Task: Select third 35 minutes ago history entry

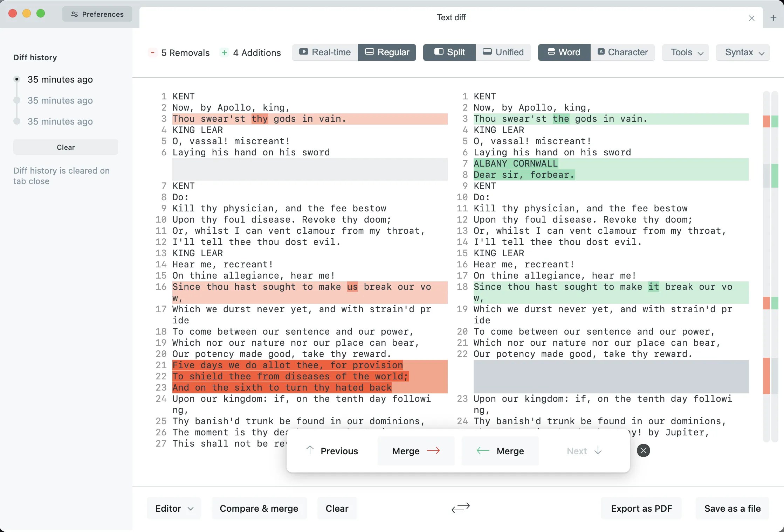Action: [60, 121]
